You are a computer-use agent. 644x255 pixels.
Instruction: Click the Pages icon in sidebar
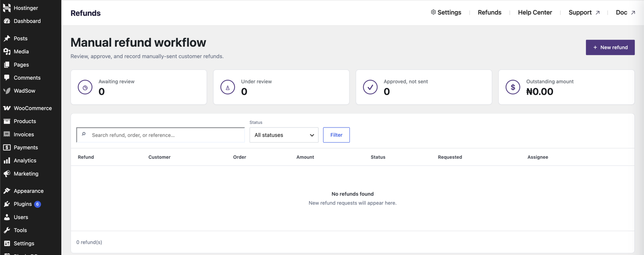click(x=7, y=64)
